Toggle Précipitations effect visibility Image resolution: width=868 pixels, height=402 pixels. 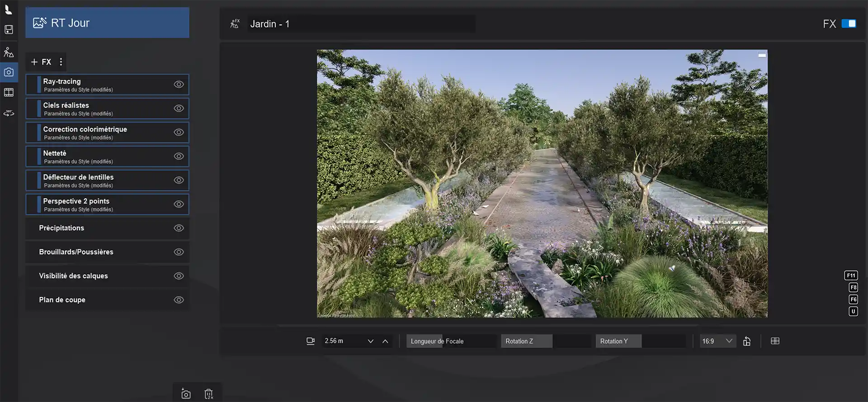point(179,228)
